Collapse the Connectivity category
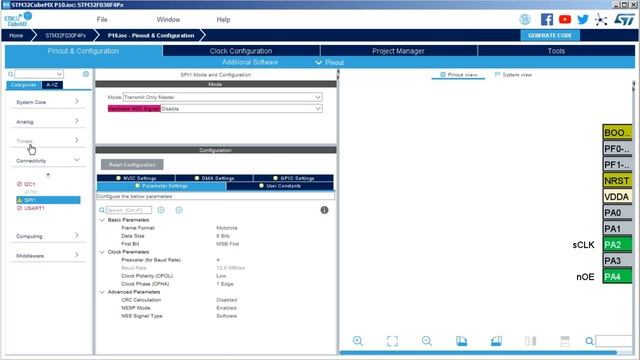This screenshot has height=360, width=640. click(48, 160)
